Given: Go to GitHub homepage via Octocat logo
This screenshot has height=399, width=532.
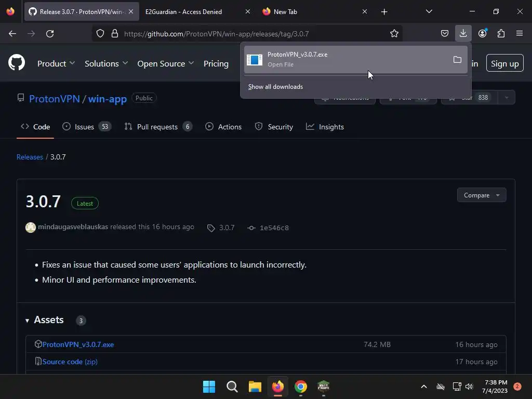Looking at the screenshot, I should [x=17, y=63].
